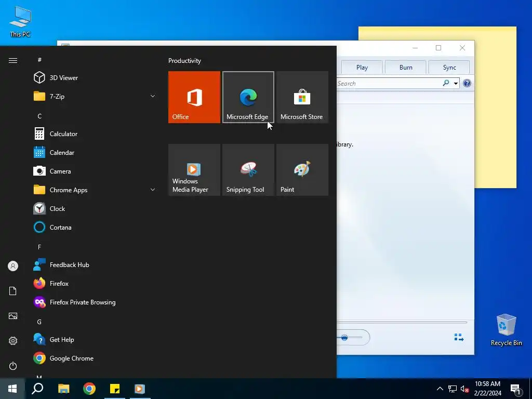Viewport: 532px width, 399px height.
Task: Open the Action Center notifications
Action: tap(515, 389)
